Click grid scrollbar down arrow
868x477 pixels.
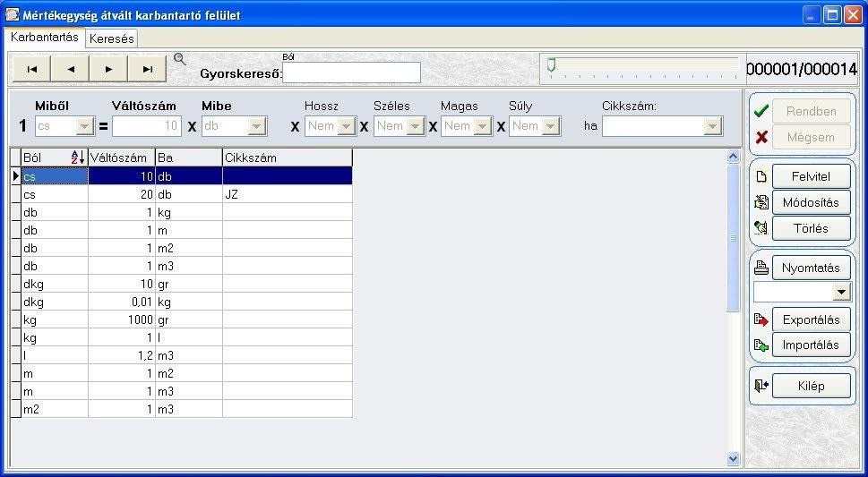pyautogui.click(x=734, y=458)
